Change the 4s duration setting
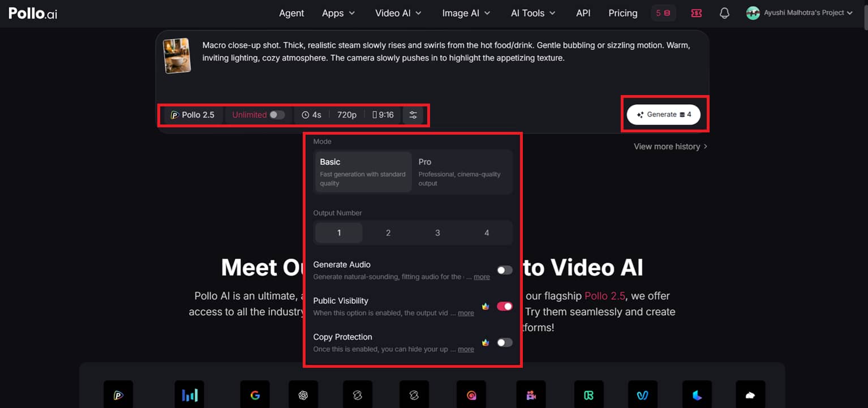 [311, 115]
